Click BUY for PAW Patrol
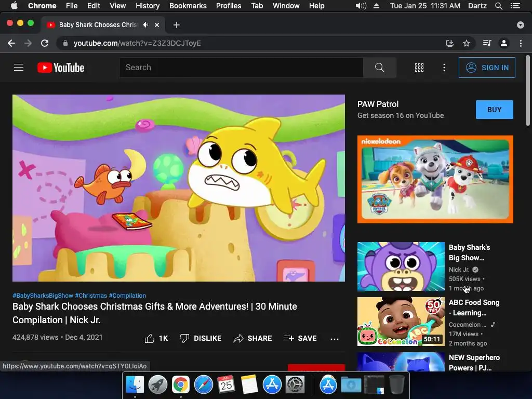Viewport: 532px width, 399px height. [495, 110]
